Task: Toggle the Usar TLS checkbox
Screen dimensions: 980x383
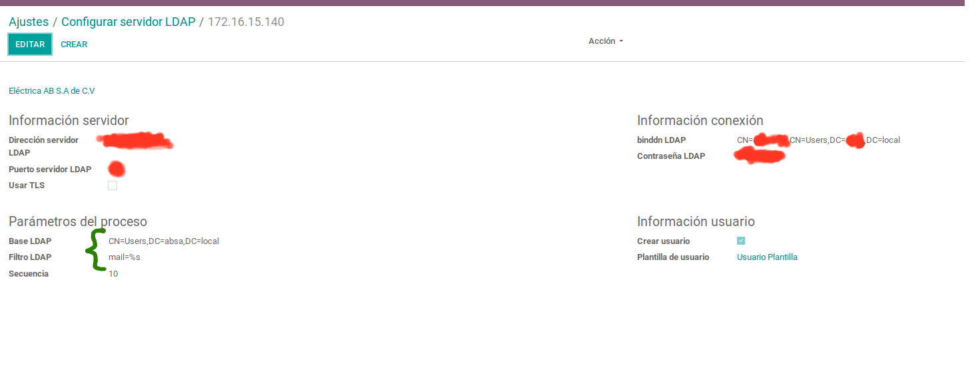Action: [x=113, y=186]
